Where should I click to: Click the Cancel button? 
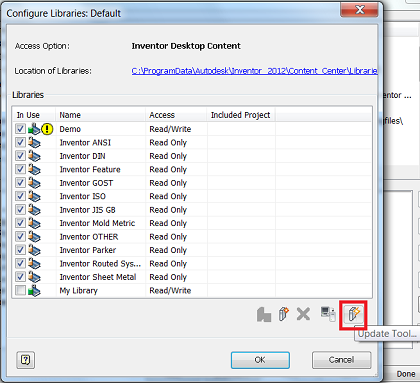341,360
